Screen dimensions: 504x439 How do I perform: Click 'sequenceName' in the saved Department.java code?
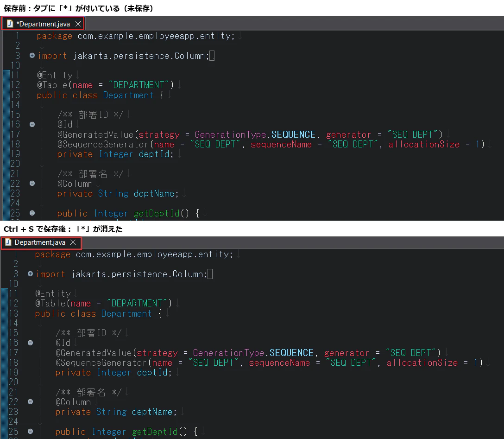pos(279,363)
